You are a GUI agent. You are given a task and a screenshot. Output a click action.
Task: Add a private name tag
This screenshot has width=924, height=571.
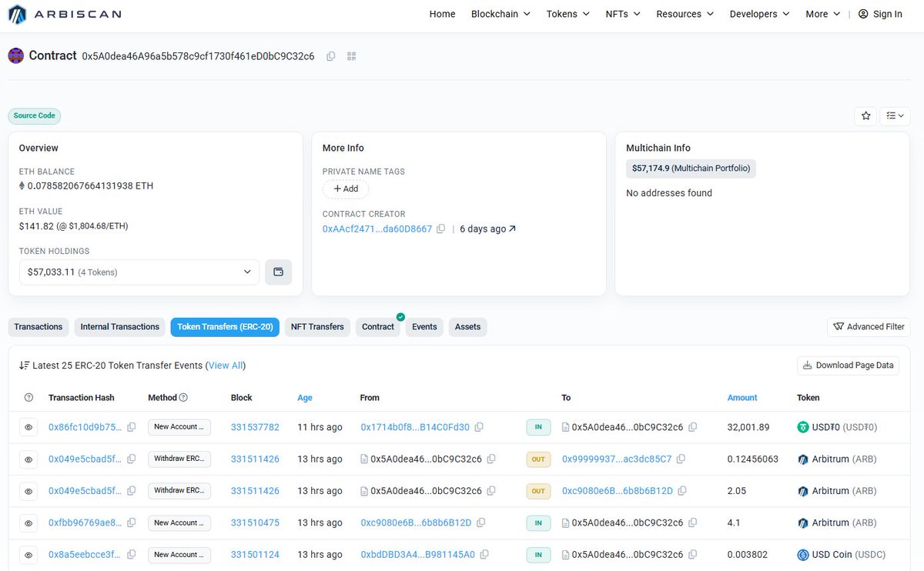coord(346,189)
